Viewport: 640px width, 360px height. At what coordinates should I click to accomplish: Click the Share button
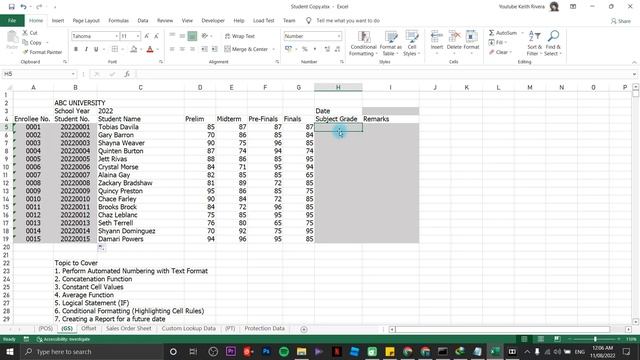coord(621,21)
